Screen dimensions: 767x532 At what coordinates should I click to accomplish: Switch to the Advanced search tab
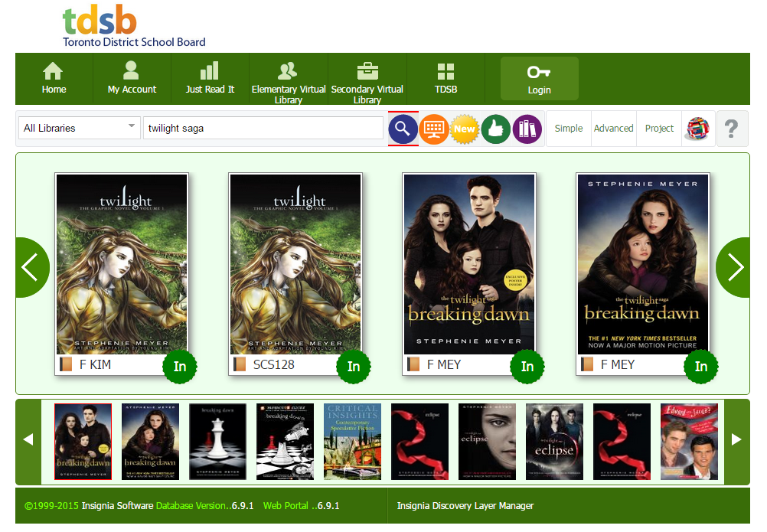(613, 129)
